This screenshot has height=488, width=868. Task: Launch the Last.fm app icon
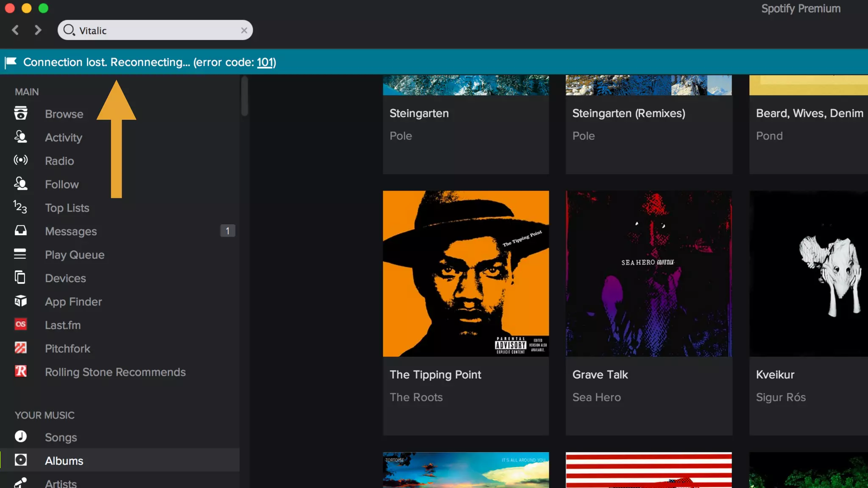[x=20, y=324]
